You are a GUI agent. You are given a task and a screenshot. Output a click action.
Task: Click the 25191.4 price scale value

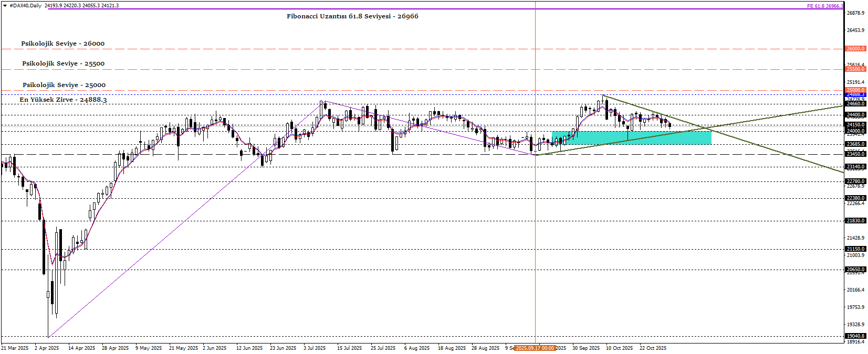[x=855, y=82]
